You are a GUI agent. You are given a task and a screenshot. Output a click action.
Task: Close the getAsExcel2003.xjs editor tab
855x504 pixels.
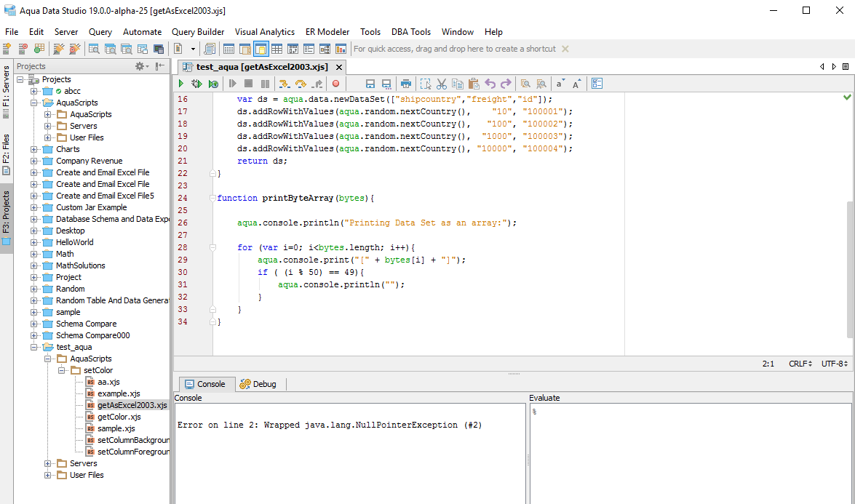coord(339,67)
